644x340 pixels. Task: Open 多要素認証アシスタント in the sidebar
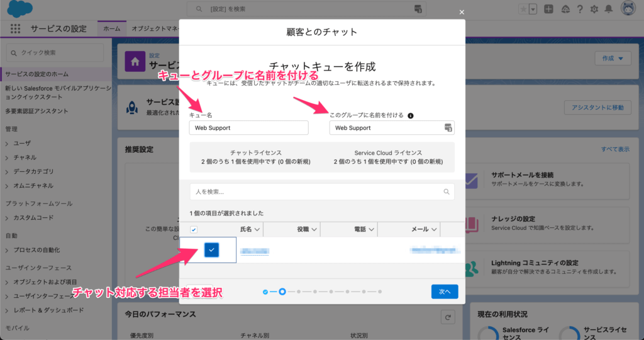coord(37,111)
